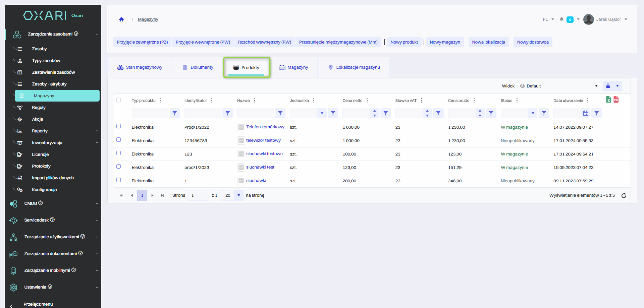The width and height of the screenshot is (644, 308).
Task: Click the Nowy produkt button
Action: pos(404,42)
